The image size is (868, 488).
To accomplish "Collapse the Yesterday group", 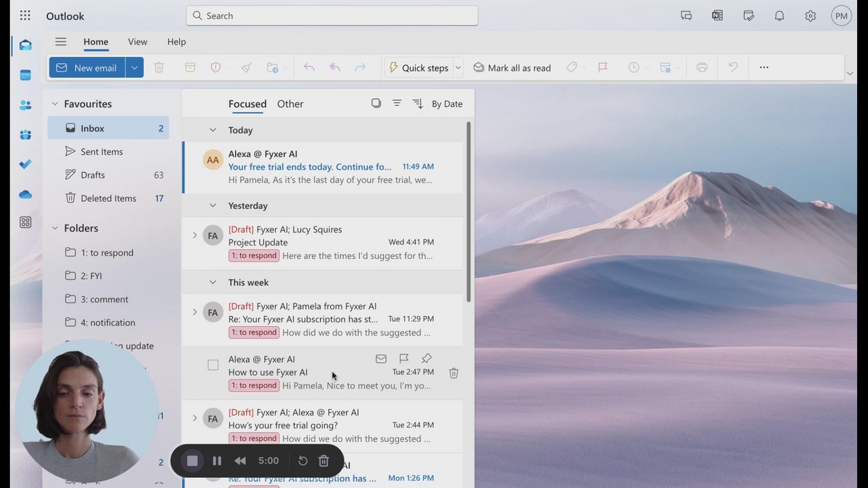I will coord(212,205).
